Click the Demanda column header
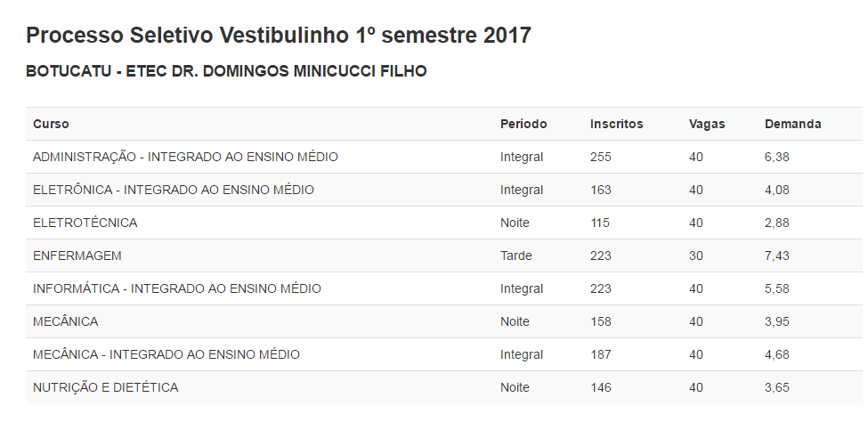Viewport: 868px width, 422px height. [x=792, y=124]
